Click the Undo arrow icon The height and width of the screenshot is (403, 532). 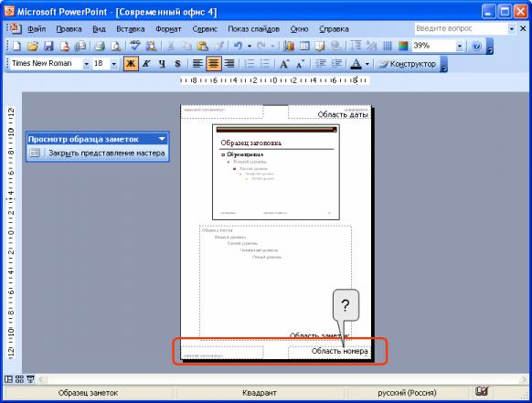pyautogui.click(x=239, y=46)
